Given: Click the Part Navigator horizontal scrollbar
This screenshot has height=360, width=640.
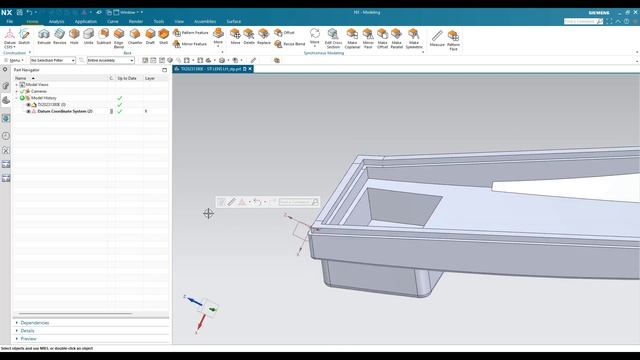Looking at the screenshot, I should 76,313.
